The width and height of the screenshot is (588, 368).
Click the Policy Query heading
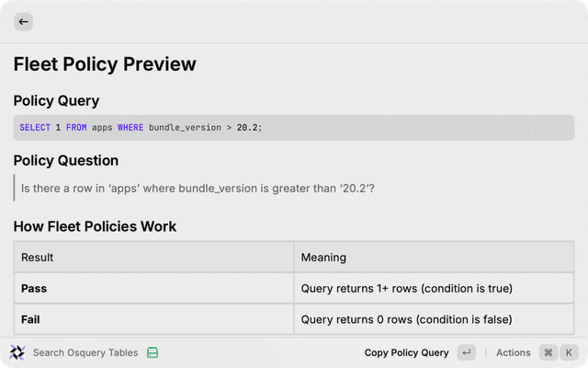[56, 100]
